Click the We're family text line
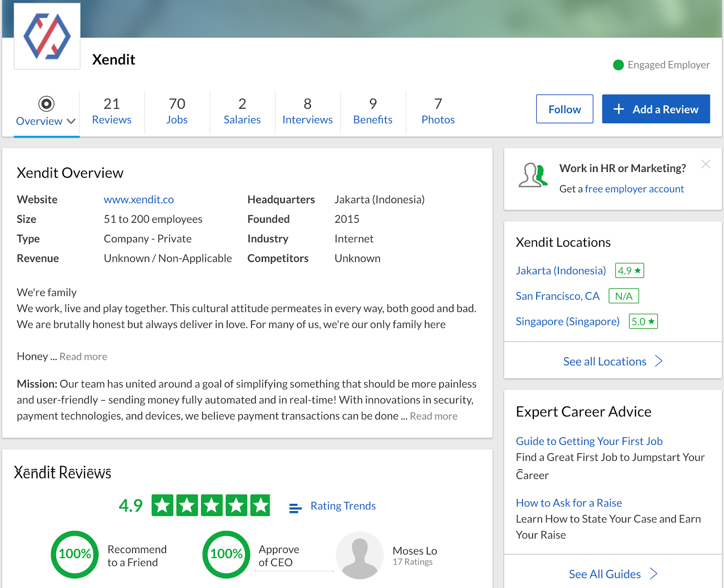724x588 pixels. pyautogui.click(x=47, y=292)
